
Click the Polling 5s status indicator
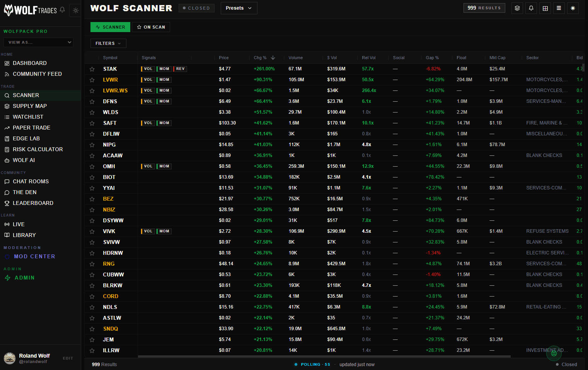coord(312,364)
